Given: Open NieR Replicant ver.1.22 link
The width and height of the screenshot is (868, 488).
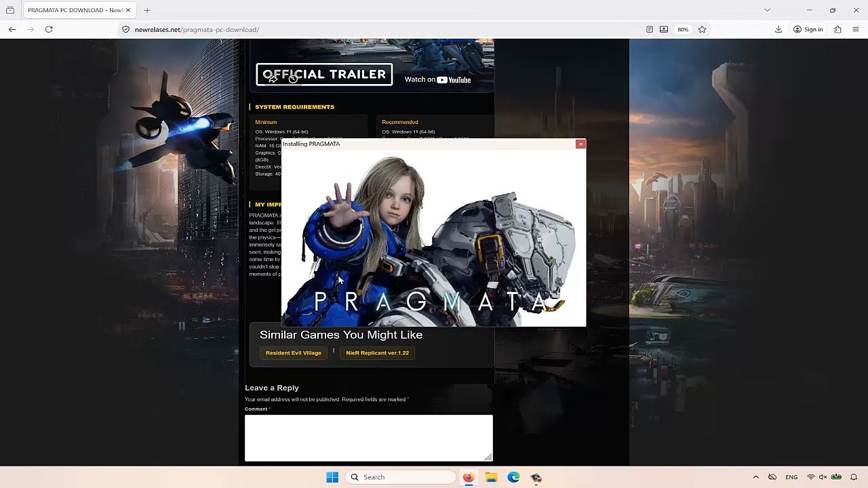Looking at the screenshot, I should coord(377,353).
